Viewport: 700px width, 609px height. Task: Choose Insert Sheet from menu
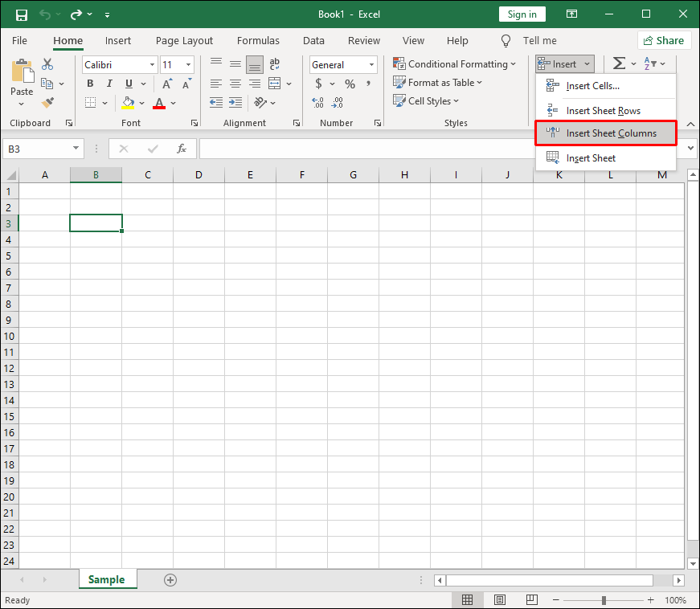pos(606,158)
